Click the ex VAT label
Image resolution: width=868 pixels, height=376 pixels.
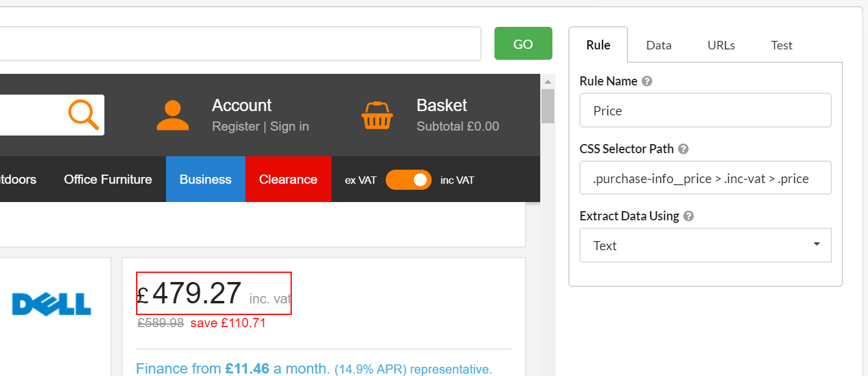[361, 180]
